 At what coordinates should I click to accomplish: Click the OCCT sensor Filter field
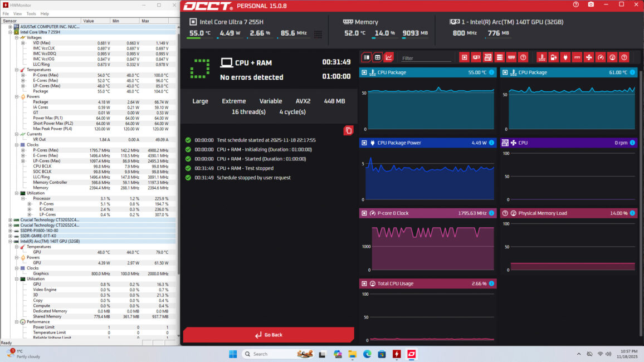[x=426, y=58]
